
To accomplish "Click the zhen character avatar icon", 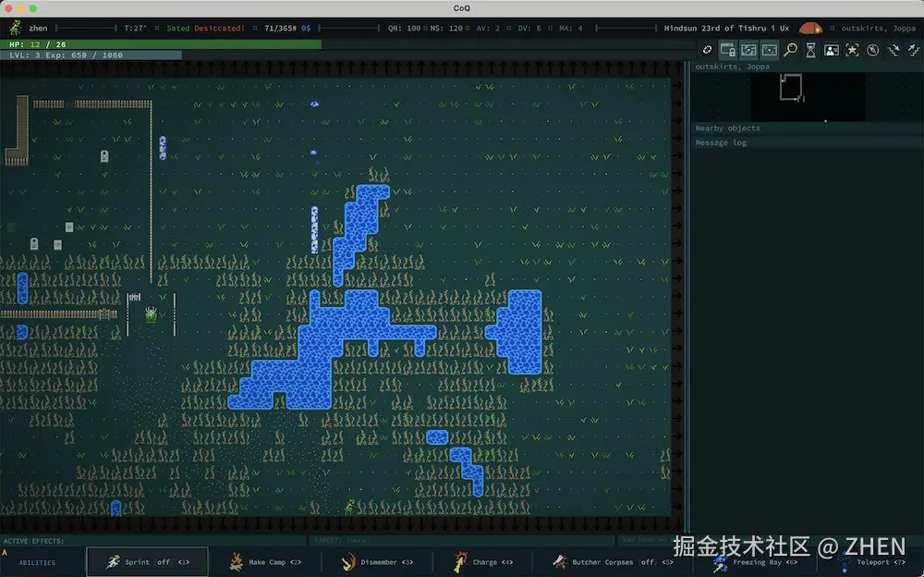I will click(16, 28).
